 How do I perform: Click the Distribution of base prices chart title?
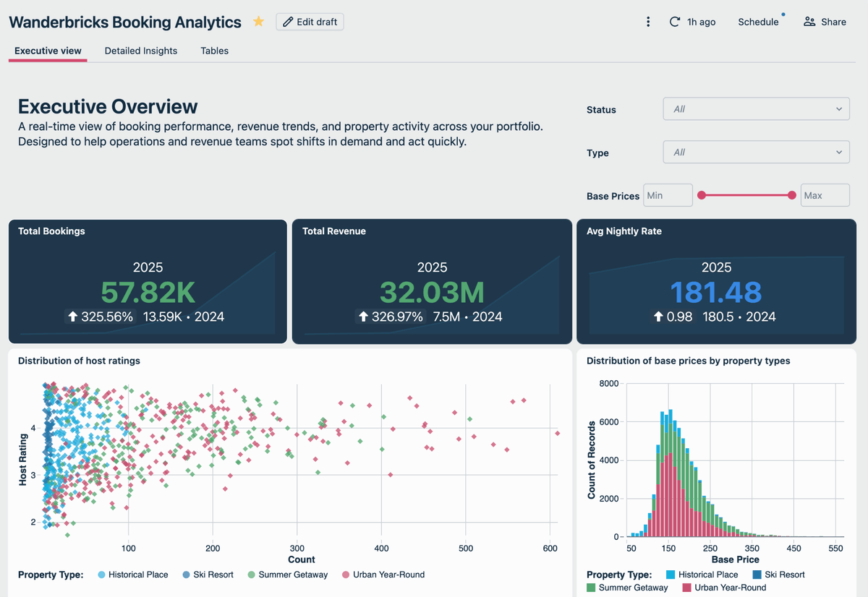688,360
